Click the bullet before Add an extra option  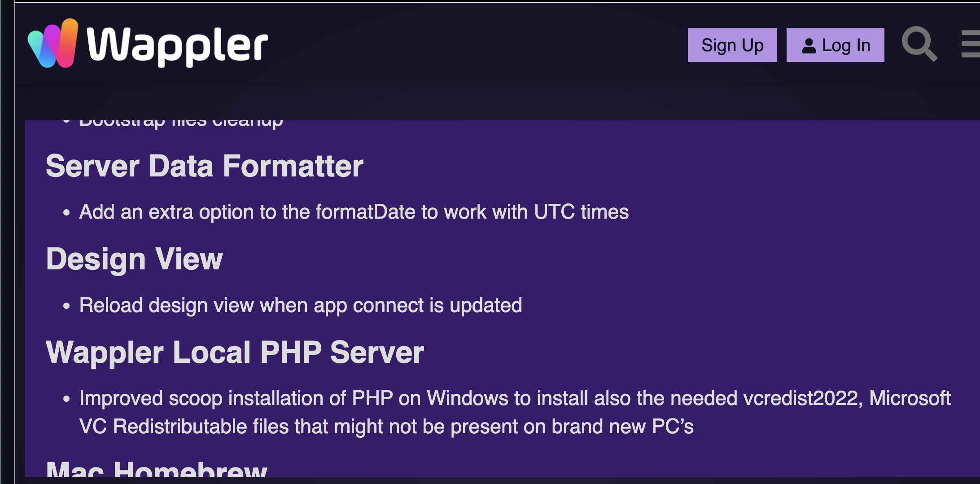(66, 212)
